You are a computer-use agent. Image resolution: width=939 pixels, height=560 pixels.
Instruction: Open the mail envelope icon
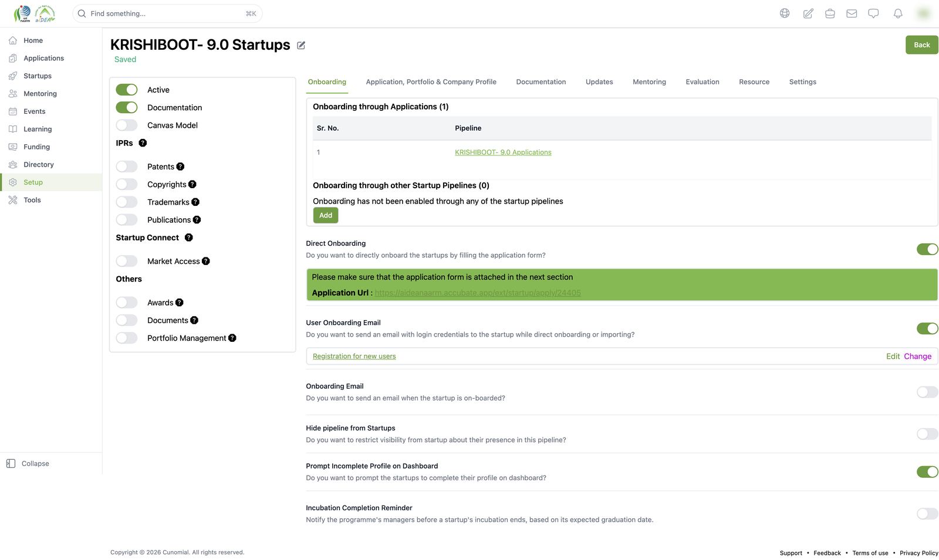852,13
